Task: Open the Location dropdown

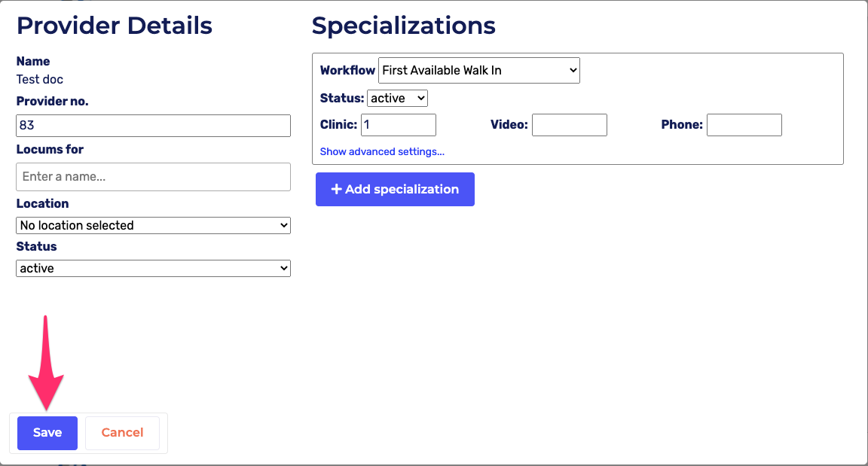Action: pyautogui.click(x=153, y=225)
